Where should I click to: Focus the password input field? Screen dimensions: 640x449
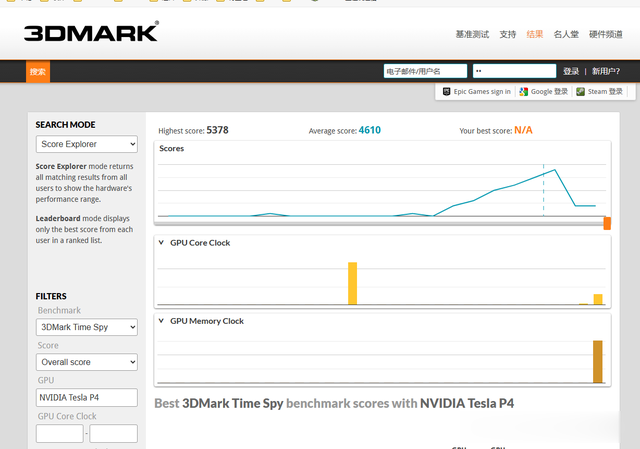(514, 71)
